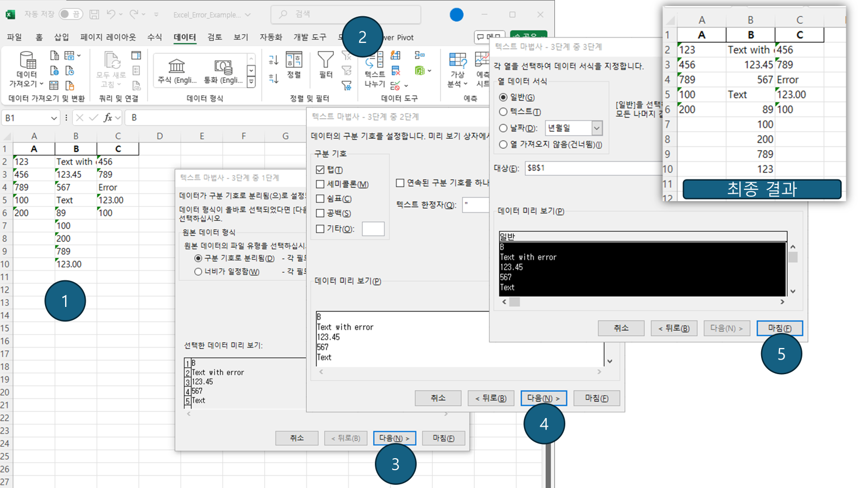Image resolution: width=868 pixels, height=488 pixels.
Task: Select the 텍스트 column format radio button
Action: (x=503, y=112)
